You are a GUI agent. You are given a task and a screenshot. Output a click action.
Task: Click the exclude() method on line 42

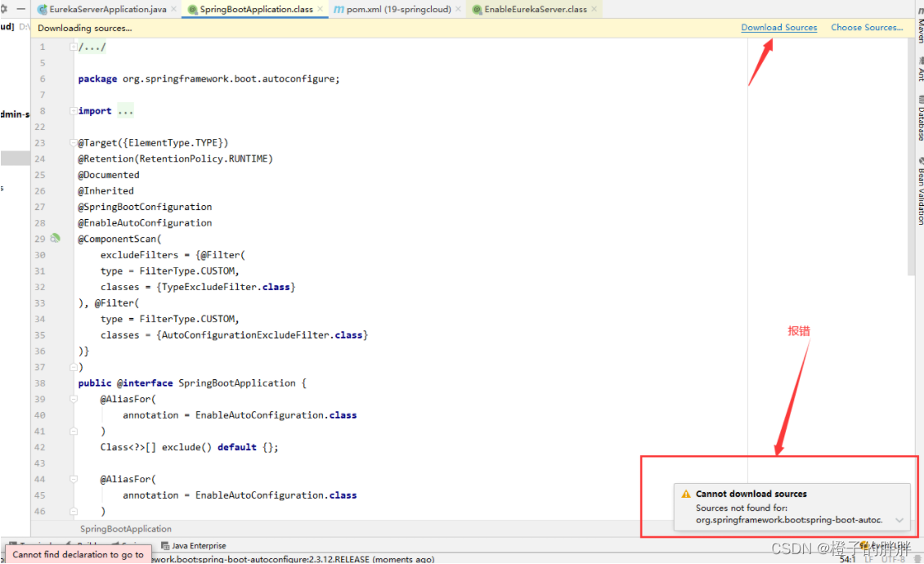click(186, 447)
